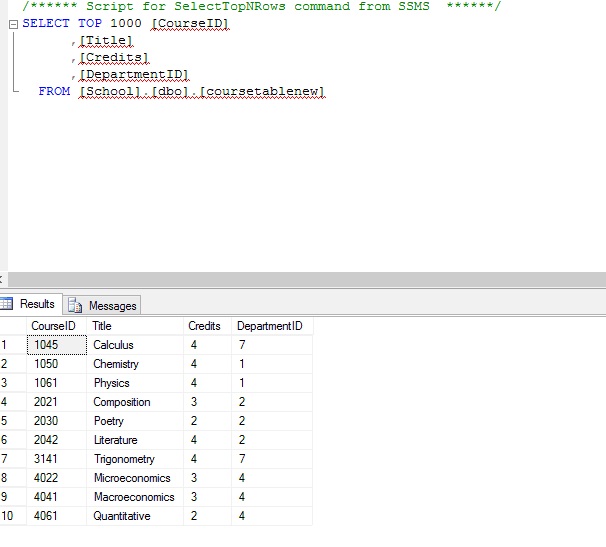Click the FROM keyword in the query
The height and width of the screenshot is (547, 606).
click(54, 91)
